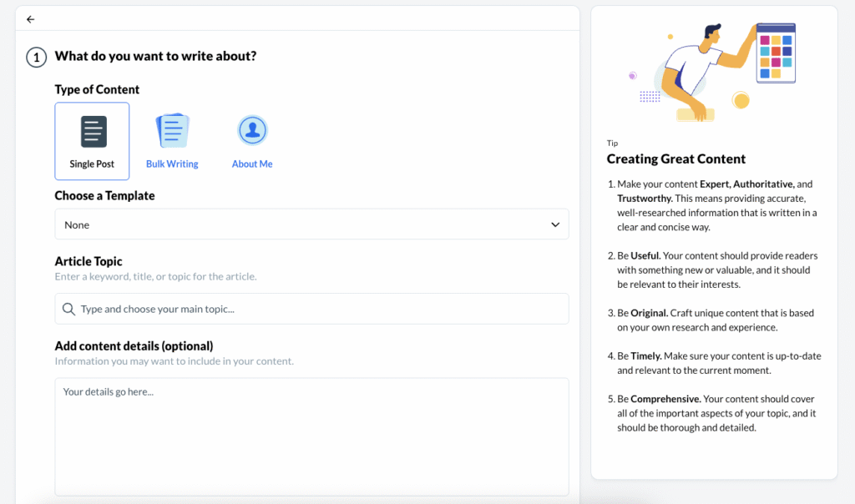The height and width of the screenshot is (504, 855).
Task: Click the step 1 circle number
Action: pos(36,57)
